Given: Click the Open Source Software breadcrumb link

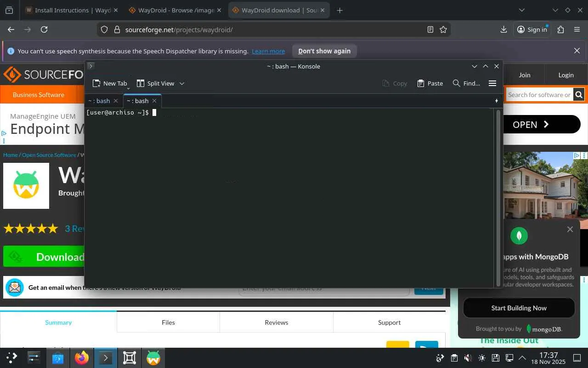Looking at the screenshot, I should pyautogui.click(x=49, y=155).
